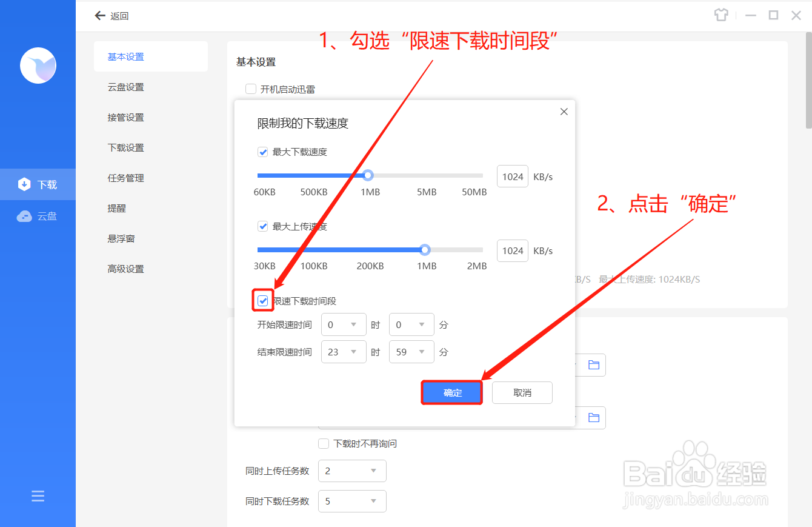Switch to 高级设置 in the settings menu
Screen dimensions: 812x527
(x=125, y=269)
